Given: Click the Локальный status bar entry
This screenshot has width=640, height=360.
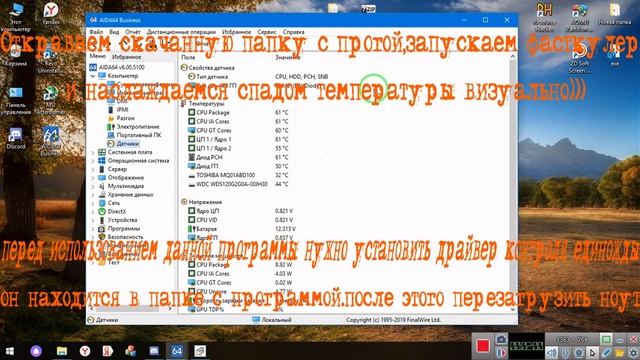Looking at the screenshot, I should (x=272, y=320).
